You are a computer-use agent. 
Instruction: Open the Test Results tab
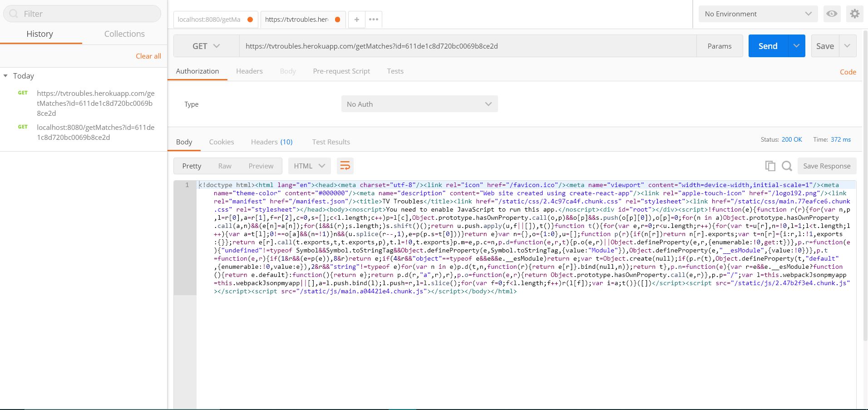pyautogui.click(x=331, y=142)
